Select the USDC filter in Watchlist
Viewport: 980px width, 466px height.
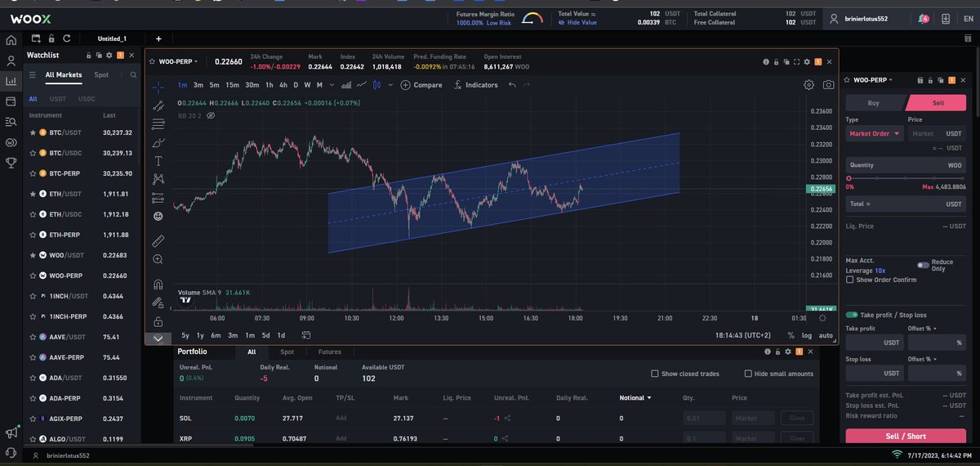(x=87, y=99)
